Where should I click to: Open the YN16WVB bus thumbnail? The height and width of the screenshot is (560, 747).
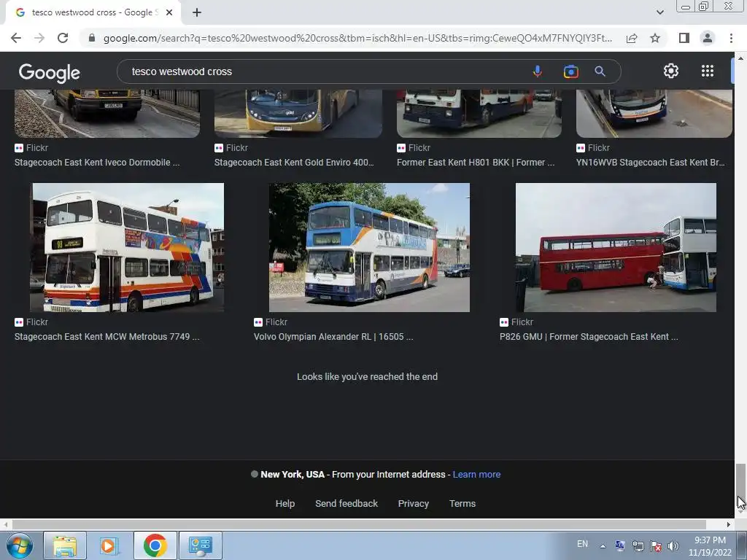coord(654,113)
